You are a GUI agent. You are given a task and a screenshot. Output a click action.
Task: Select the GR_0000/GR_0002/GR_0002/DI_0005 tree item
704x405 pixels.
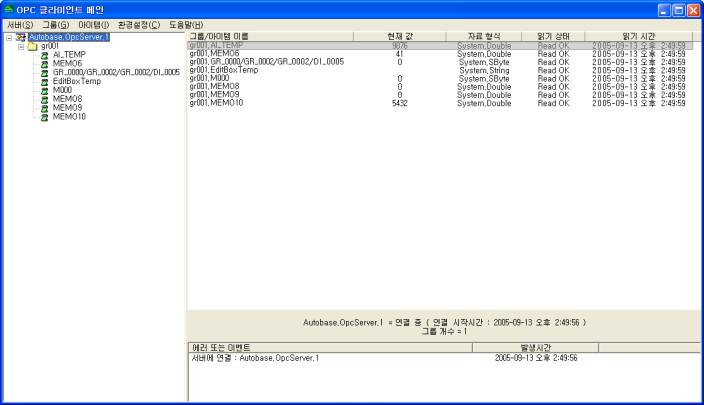pos(116,72)
